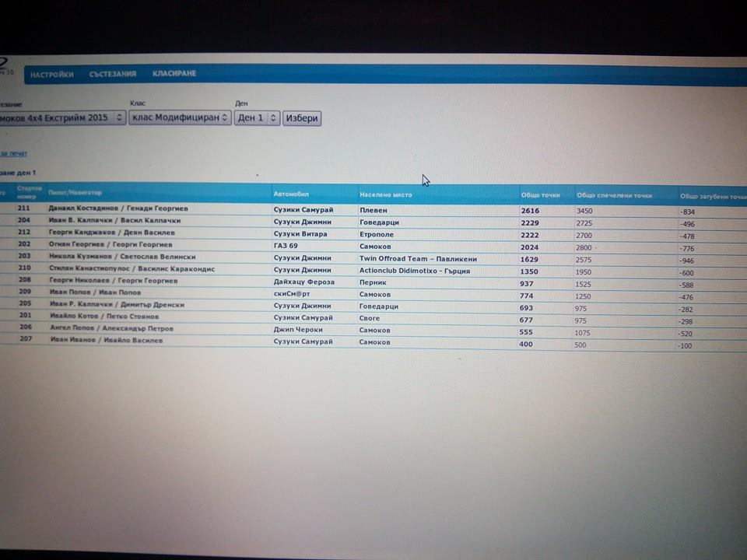Click the Общо точки column header
The height and width of the screenshot is (560, 747).
coord(540,195)
